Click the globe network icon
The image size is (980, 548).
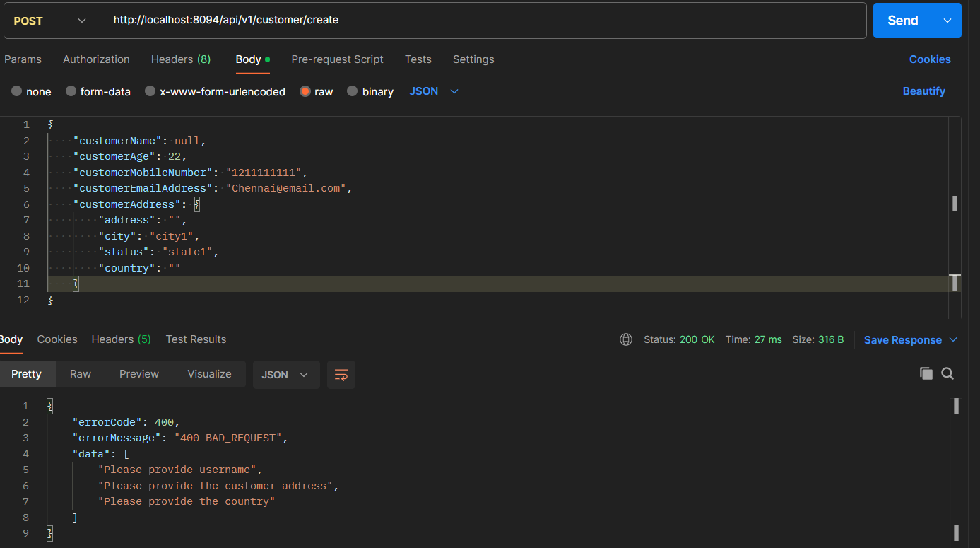[625, 339]
